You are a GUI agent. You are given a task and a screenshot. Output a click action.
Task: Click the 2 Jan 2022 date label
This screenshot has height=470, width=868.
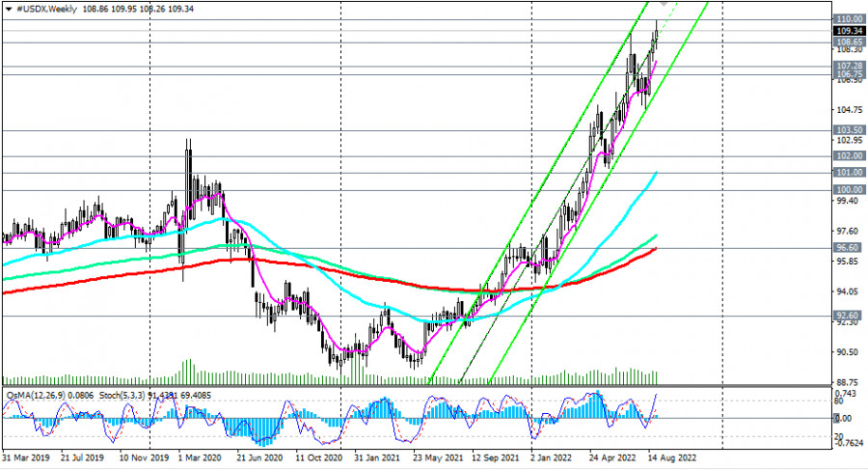pyautogui.click(x=554, y=456)
